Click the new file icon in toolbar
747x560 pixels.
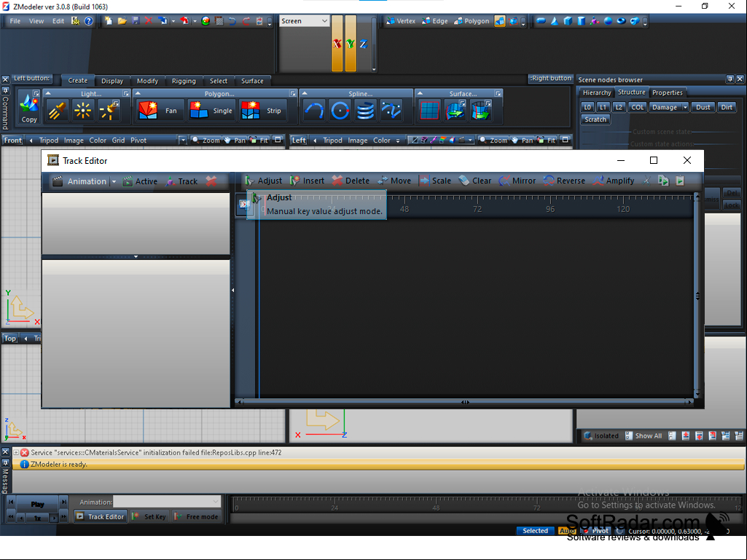pyautogui.click(x=109, y=21)
